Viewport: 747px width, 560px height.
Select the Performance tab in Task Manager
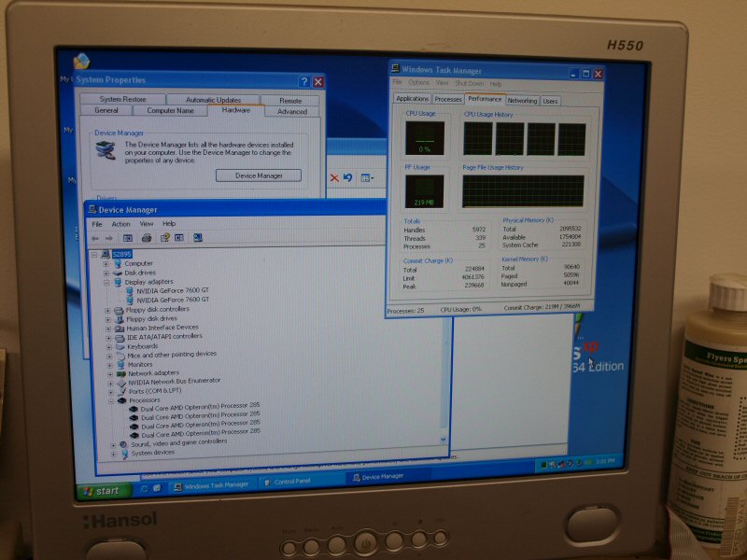click(x=485, y=99)
